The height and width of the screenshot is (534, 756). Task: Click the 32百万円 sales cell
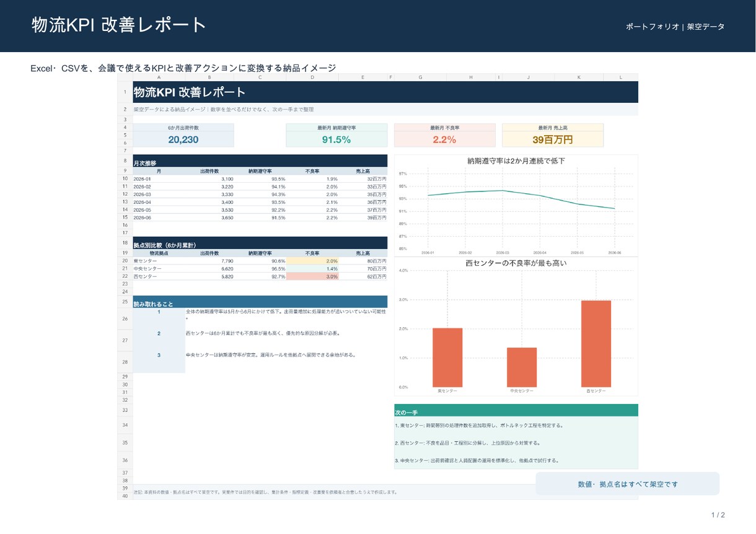point(363,178)
